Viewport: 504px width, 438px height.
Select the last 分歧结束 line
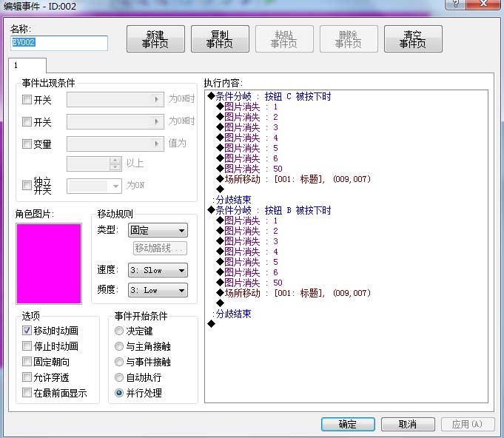(232, 314)
